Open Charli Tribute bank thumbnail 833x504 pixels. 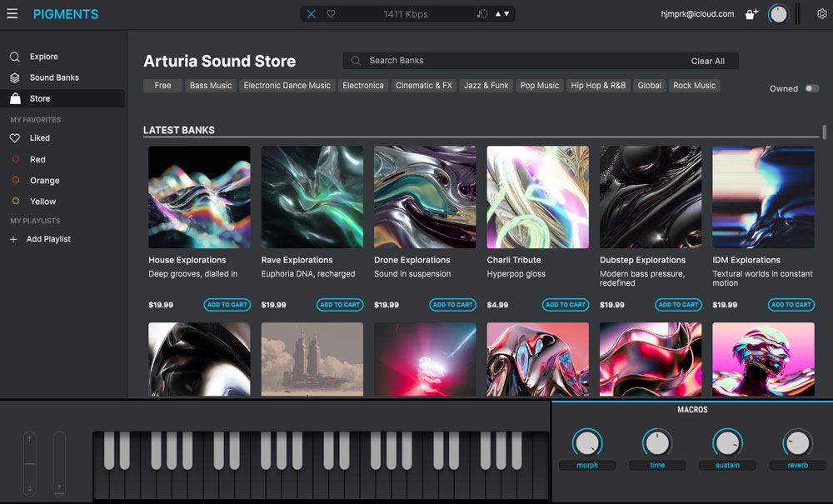click(537, 197)
